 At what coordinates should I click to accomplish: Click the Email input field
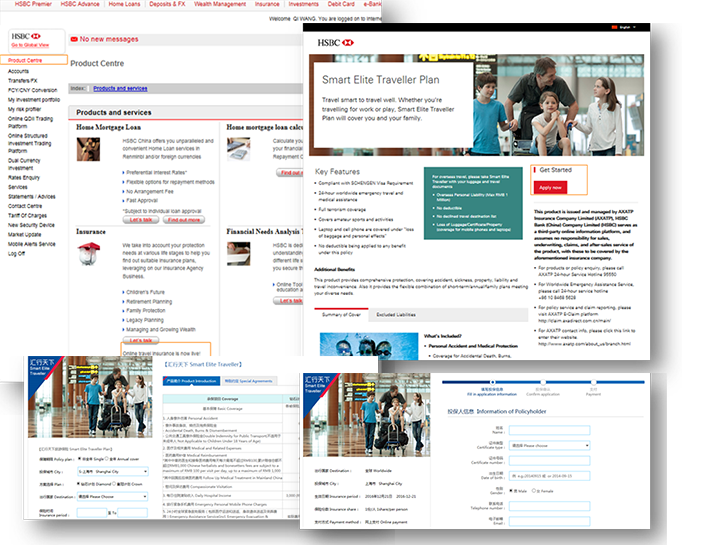pos(550,521)
